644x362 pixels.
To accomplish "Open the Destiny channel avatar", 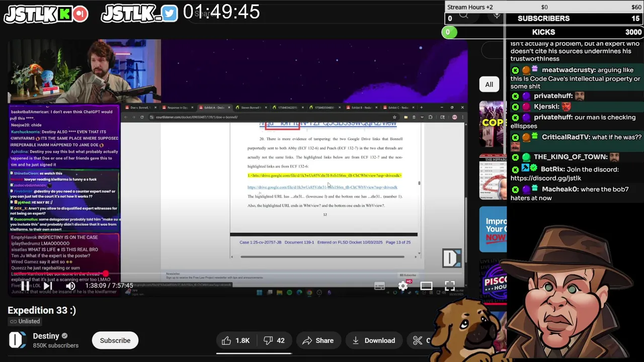I will click(x=18, y=340).
